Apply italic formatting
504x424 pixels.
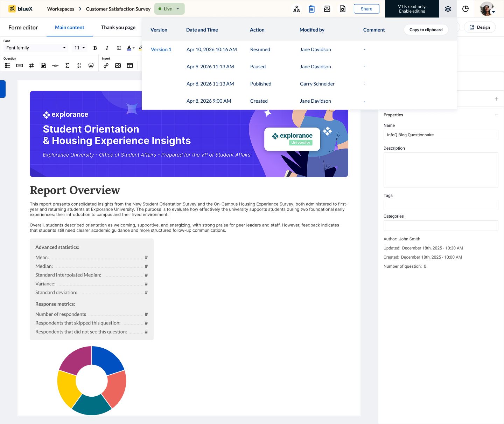(107, 48)
